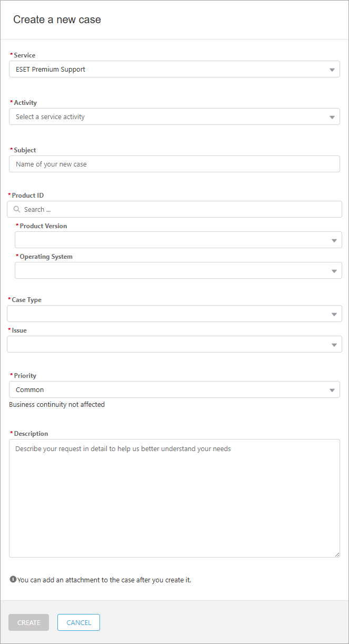
Task: Click the red asterisk beside Service label
Action: coord(11,54)
